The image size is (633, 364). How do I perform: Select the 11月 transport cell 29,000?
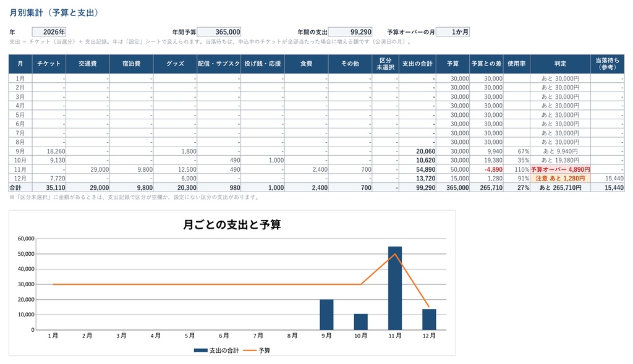[88, 169]
